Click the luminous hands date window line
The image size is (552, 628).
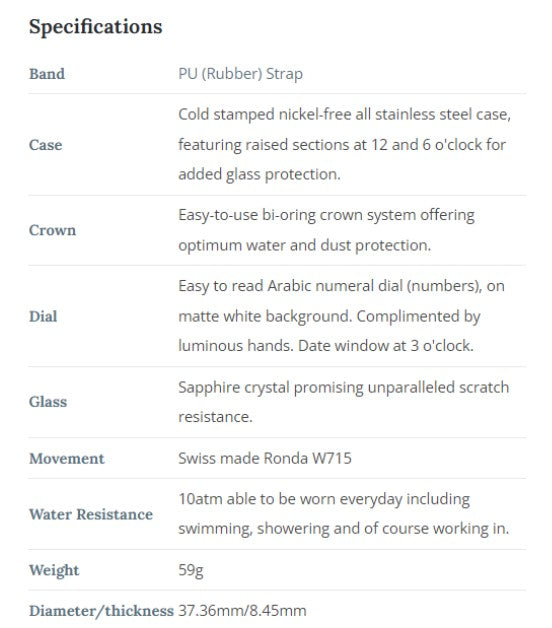coord(326,346)
